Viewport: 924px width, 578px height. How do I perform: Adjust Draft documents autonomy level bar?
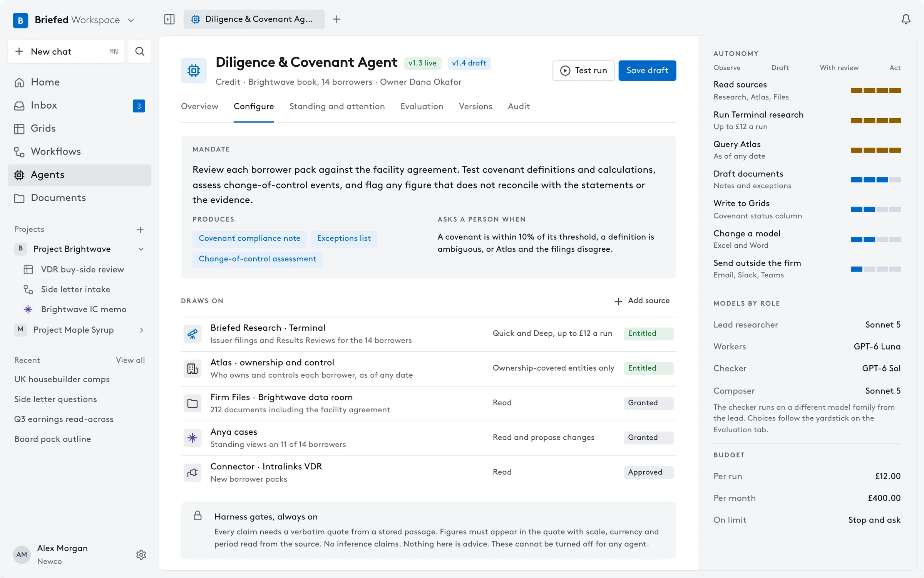pyautogui.click(x=875, y=180)
